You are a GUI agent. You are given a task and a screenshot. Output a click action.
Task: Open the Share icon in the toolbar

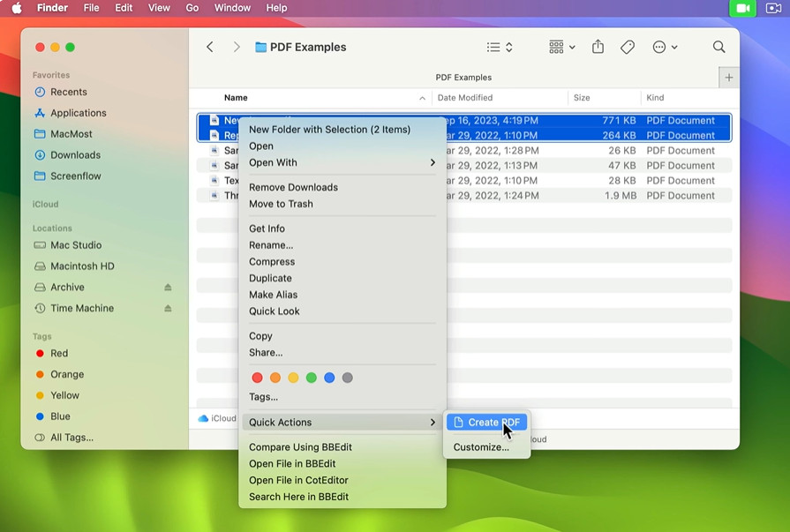598,47
